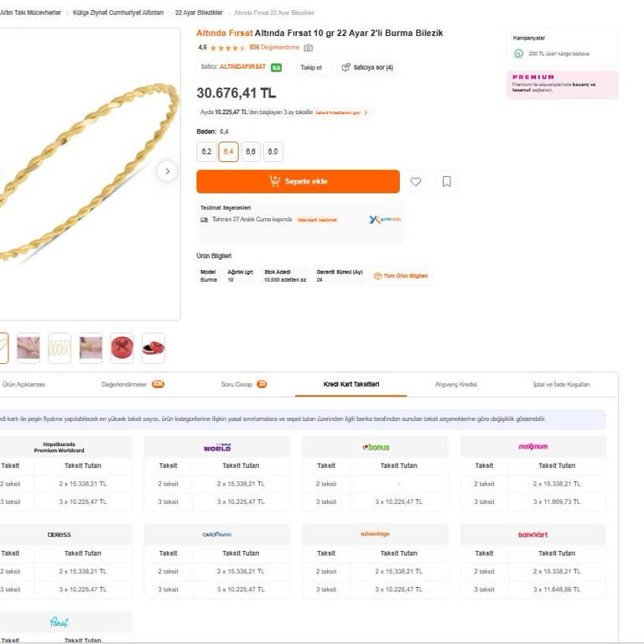644x644 pixels.
Task: Click the Takip et button
Action: (x=311, y=67)
